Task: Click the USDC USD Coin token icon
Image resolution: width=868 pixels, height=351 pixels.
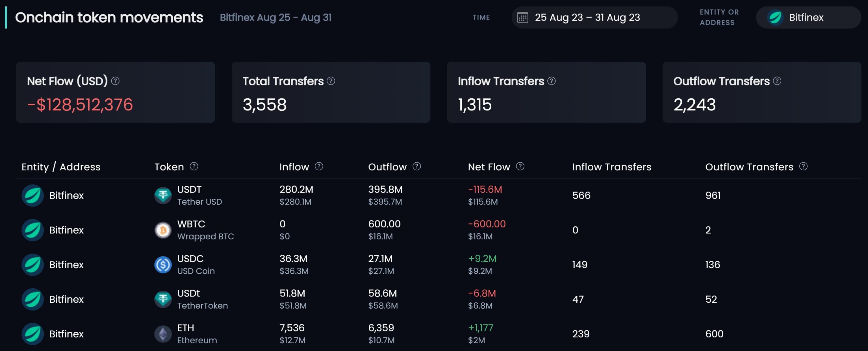Action: click(x=163, y=265)
